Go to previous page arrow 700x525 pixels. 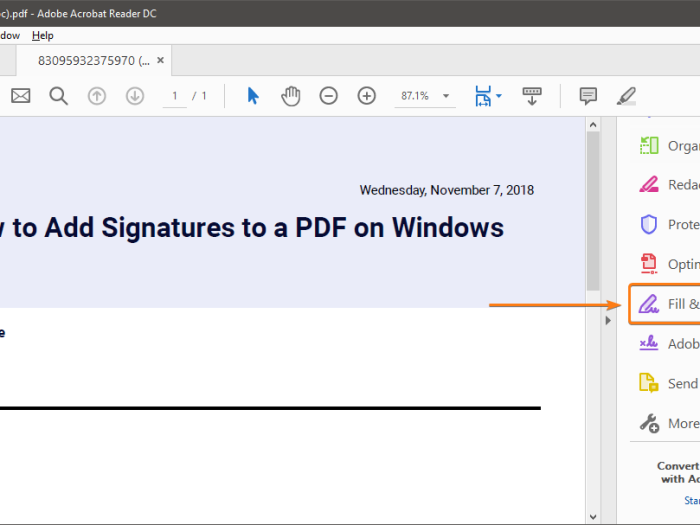96,96
